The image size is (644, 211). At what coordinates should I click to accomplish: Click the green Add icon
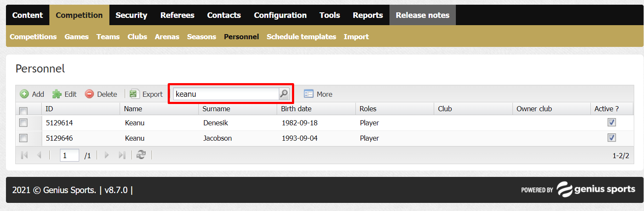coord(24,94)
